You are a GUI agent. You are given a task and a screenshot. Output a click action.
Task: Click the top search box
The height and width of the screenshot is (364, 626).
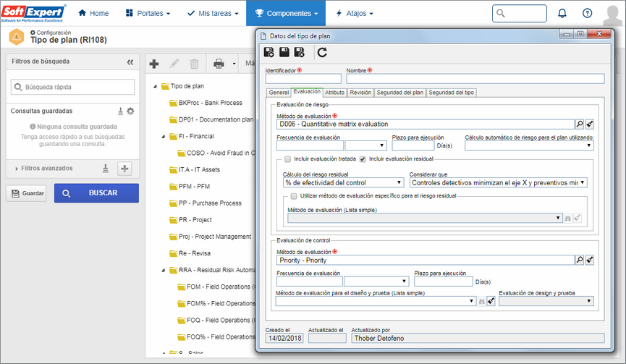pos(520,13)
